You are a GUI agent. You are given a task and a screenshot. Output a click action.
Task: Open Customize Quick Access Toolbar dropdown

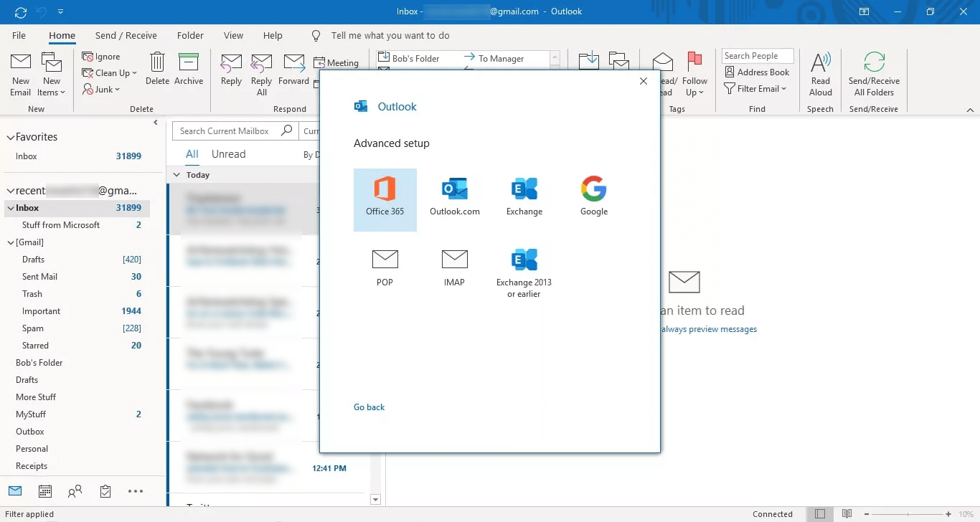pos(60,12)
